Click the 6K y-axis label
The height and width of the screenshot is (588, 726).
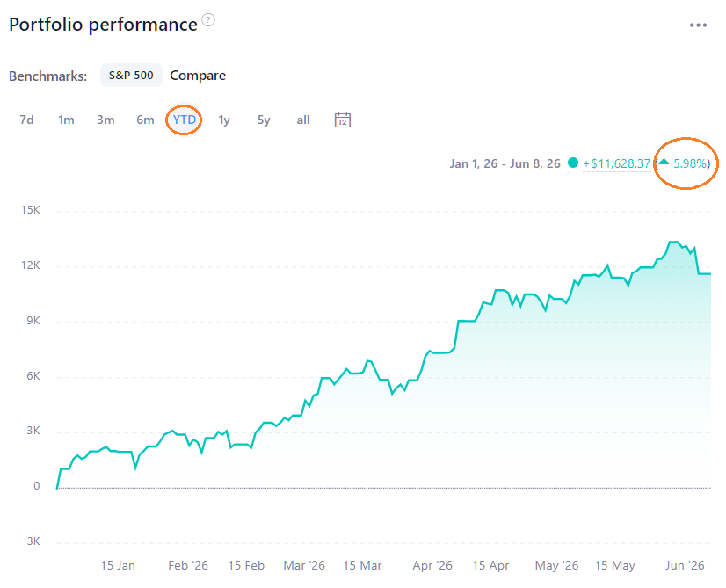[x=33, y=376]
